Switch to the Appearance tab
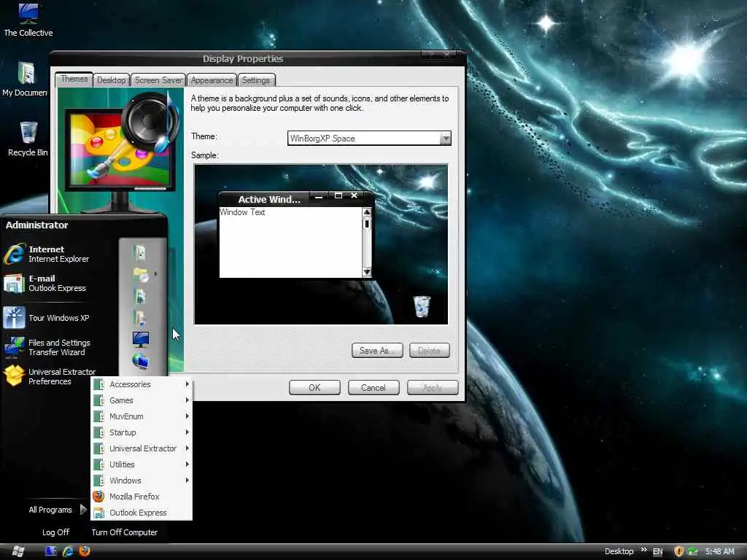Screen dimensions: 747x560 pyautogui.click(x=212, y=80)
